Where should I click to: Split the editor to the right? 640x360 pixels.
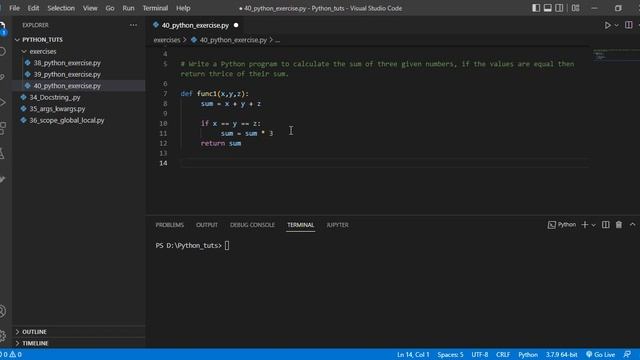(x=629, y=25)
